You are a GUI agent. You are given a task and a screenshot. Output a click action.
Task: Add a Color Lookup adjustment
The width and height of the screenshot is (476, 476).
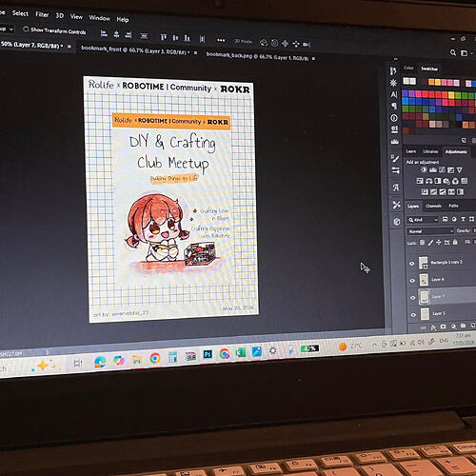pyautogui.click(x=465, y=181)
